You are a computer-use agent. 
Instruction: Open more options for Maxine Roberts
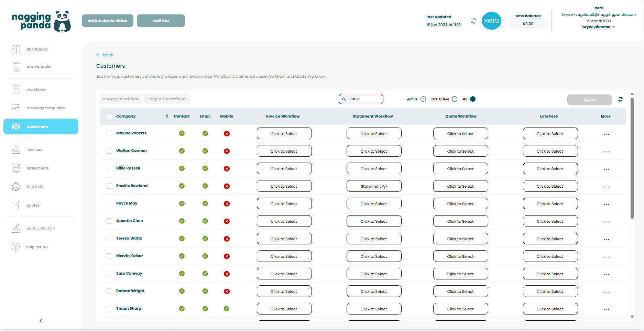[606, 134]
